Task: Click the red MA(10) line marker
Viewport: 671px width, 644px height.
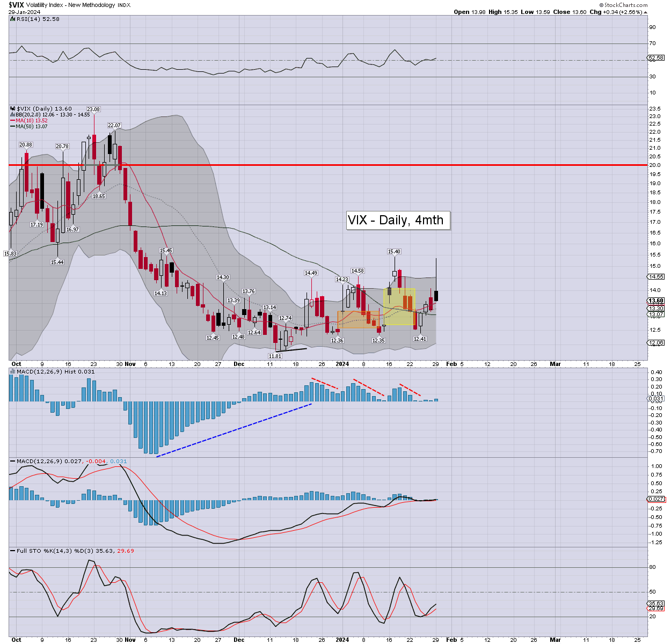Action: [x=12, y=121]
